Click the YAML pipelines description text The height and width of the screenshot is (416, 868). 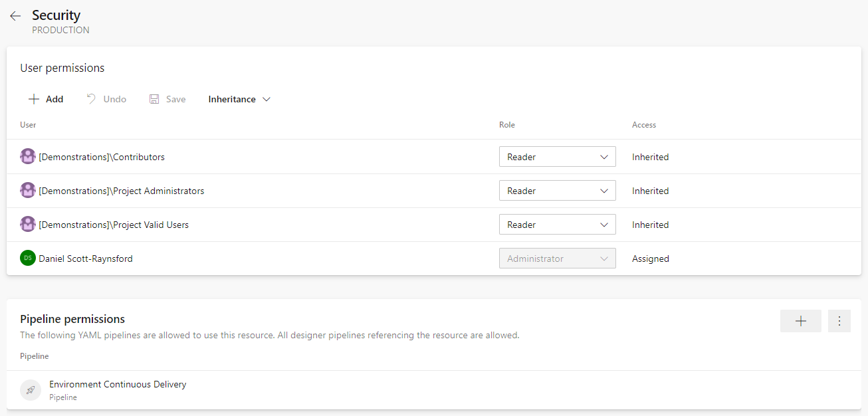pos(270,336)
